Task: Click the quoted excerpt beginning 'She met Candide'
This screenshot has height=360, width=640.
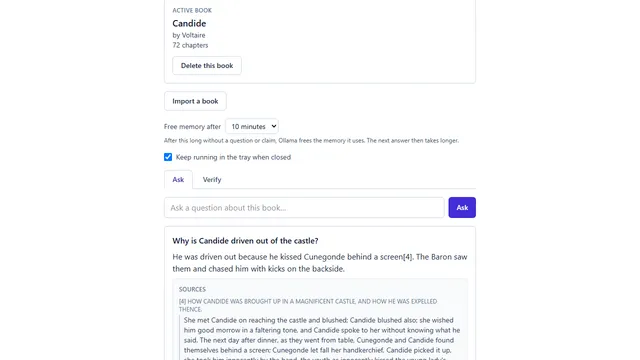Action: click(x=322, y=338)
